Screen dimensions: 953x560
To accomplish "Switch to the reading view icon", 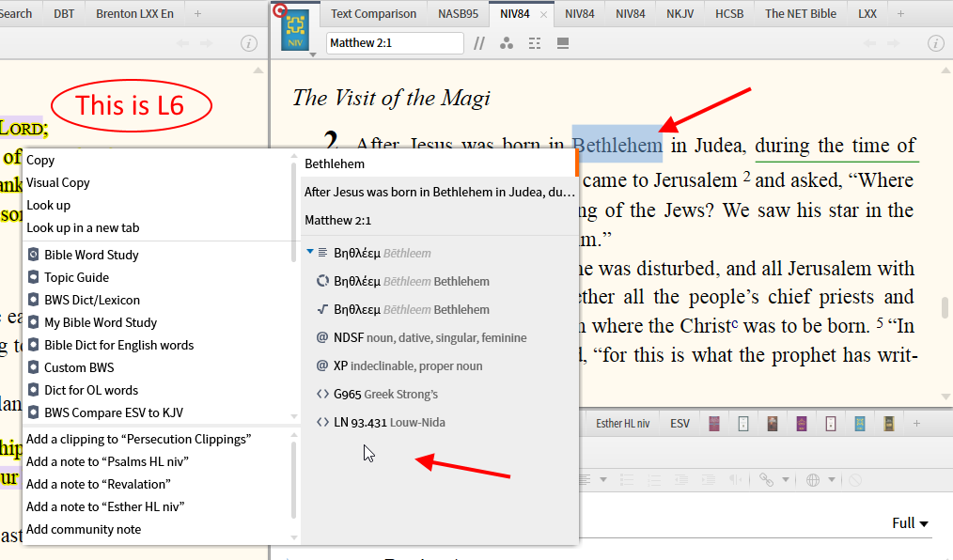I will pyautogui.click(x=563, y=43).
